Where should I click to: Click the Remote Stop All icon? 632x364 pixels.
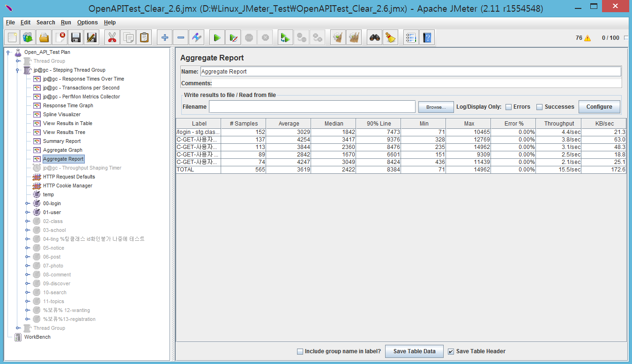point(301,38)
